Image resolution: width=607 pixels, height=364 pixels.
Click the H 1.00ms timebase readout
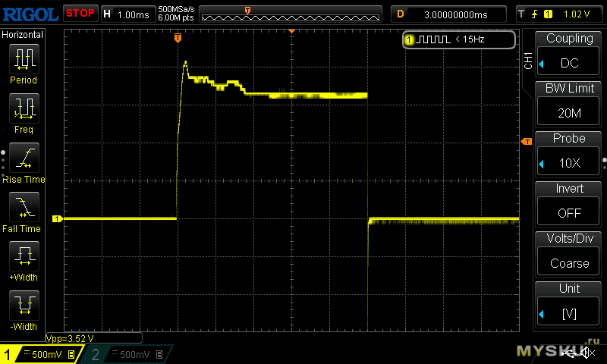tap(128, 14)
